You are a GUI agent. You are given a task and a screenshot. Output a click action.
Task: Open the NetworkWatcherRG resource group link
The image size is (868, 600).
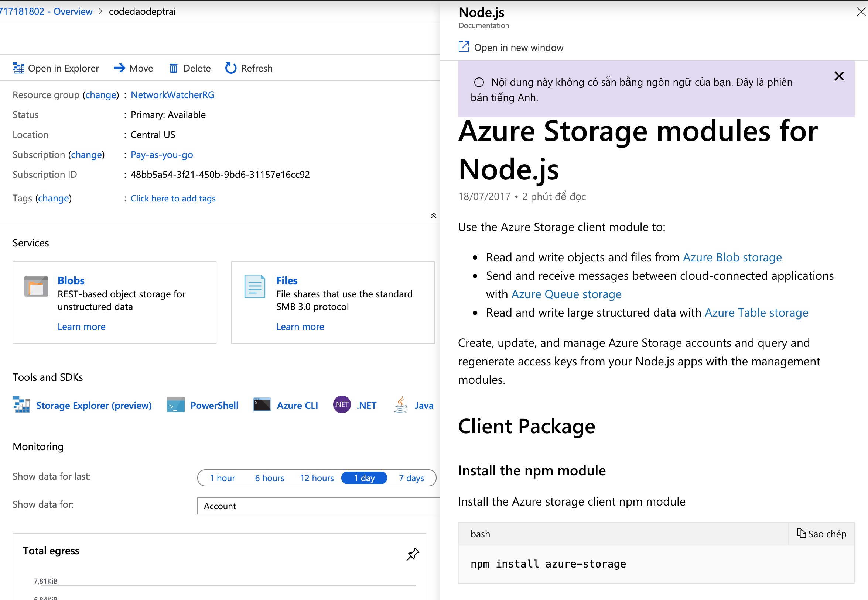pyautogui.click(x=172, y=95)
